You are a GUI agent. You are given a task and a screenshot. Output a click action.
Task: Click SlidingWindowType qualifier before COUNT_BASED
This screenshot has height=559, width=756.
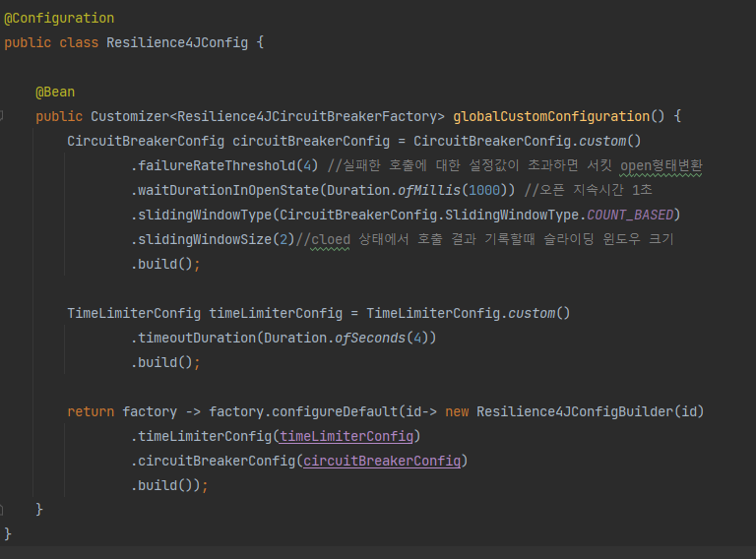(x=512, y=215)
